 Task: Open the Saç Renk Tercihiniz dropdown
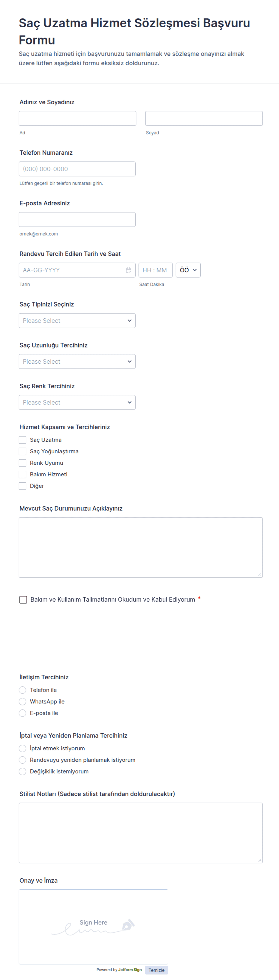point(77,403)
